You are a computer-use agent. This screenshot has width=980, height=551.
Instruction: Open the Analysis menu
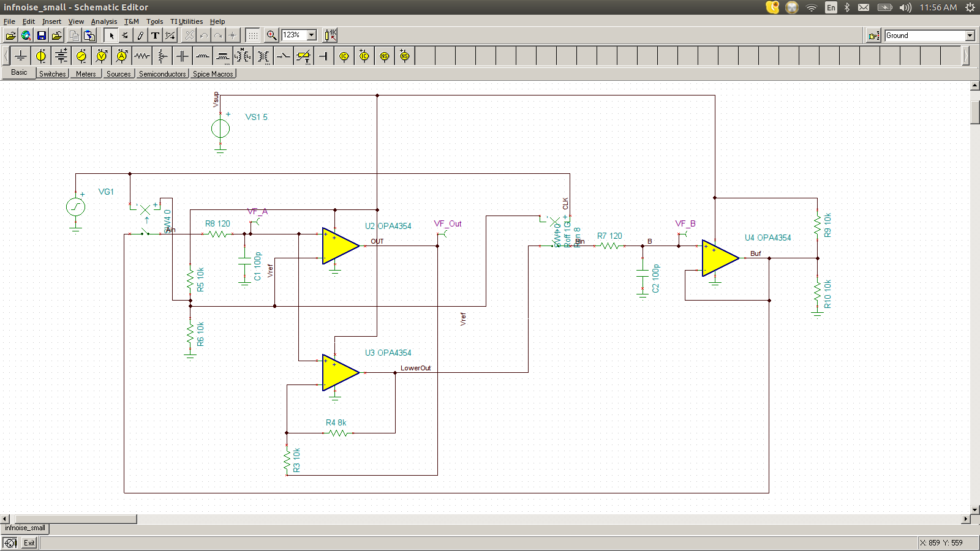[104, 21]
